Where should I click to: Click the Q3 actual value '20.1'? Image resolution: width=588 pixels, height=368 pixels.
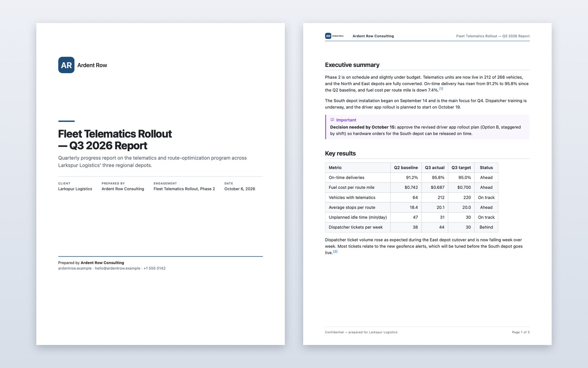(x=440, y=208)
